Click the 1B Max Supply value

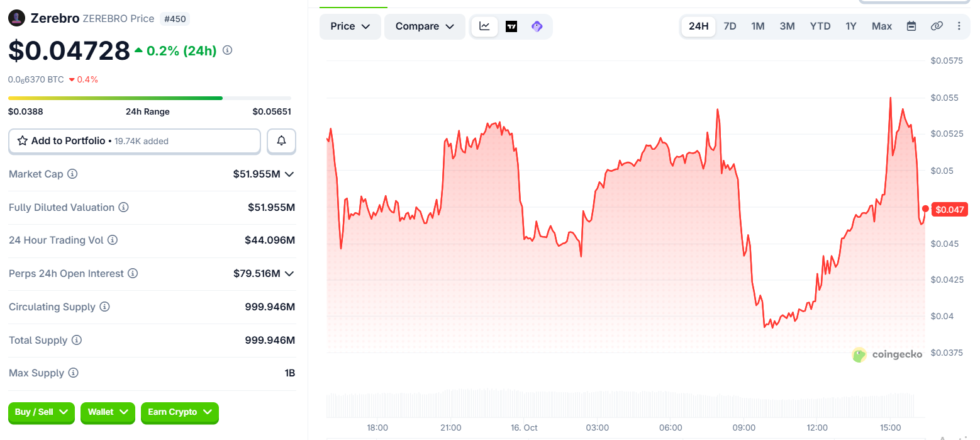coord(289,373)
